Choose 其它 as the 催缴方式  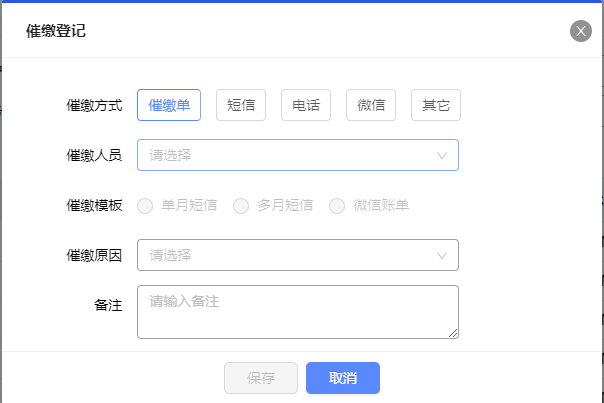click(436, 105)
